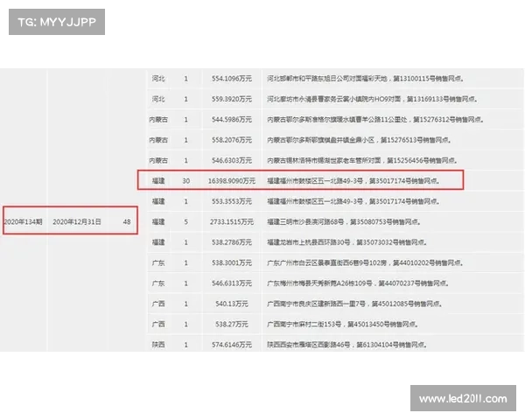Click the amount "559.3920万元"
Viewport: 525px width, 420px height.
[x=231, y=99]
